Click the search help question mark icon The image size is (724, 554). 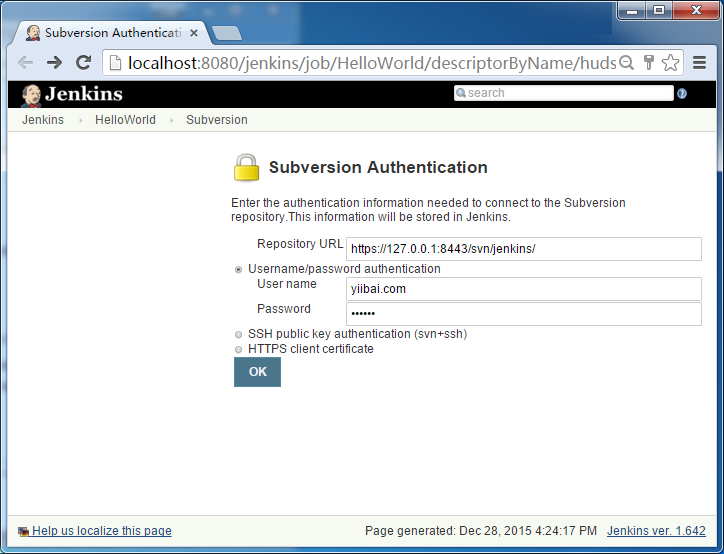click(682, 94)
